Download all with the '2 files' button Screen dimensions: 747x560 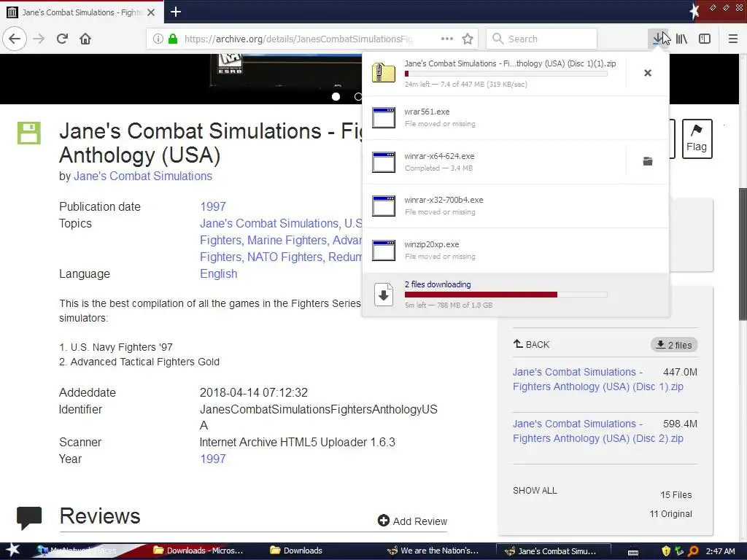(x=673, y=345)
